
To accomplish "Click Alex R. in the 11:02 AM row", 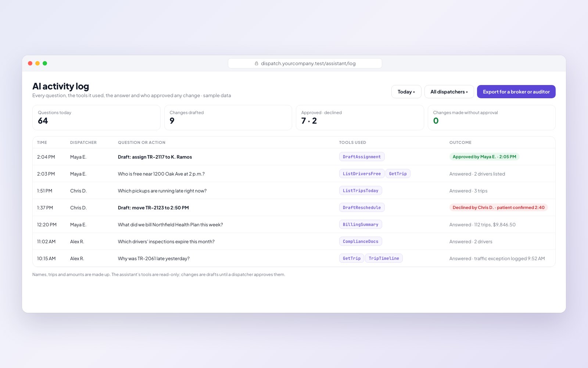I will coord(77,241).
